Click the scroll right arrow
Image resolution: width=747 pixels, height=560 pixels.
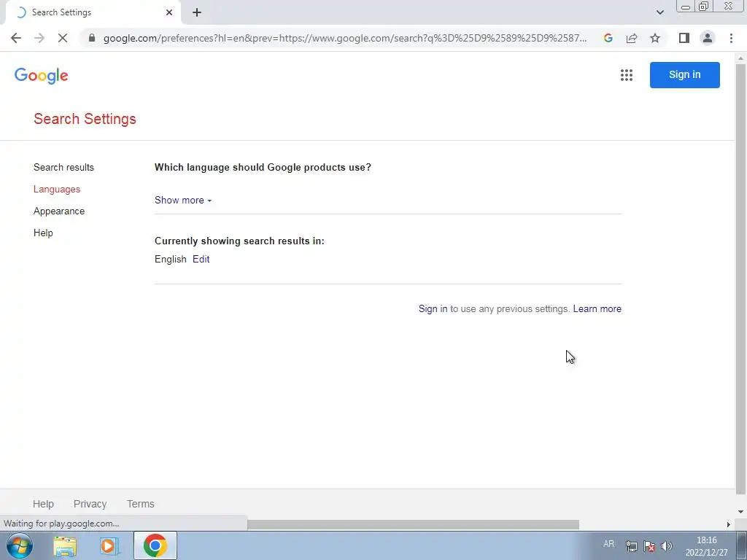pos(728,524)
